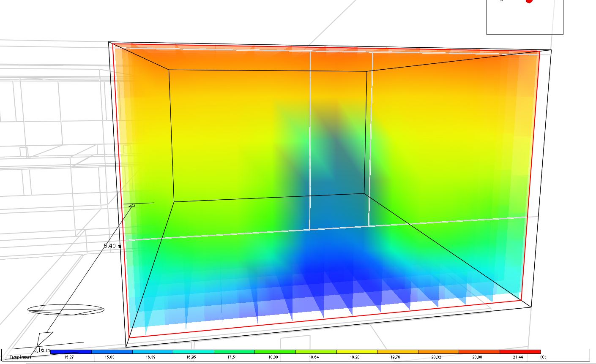
Task: Select the dimension arrow pointing to the room edge
Action: (132, 205)
